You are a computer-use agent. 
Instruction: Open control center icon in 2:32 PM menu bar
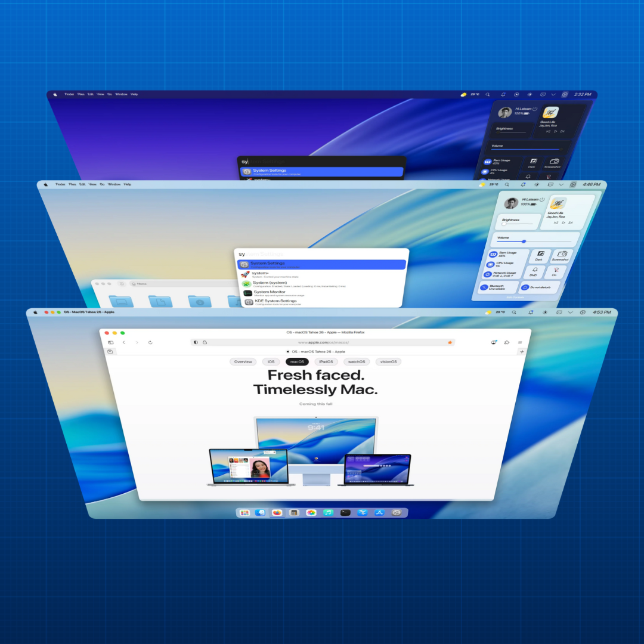[x=565, y=94]
